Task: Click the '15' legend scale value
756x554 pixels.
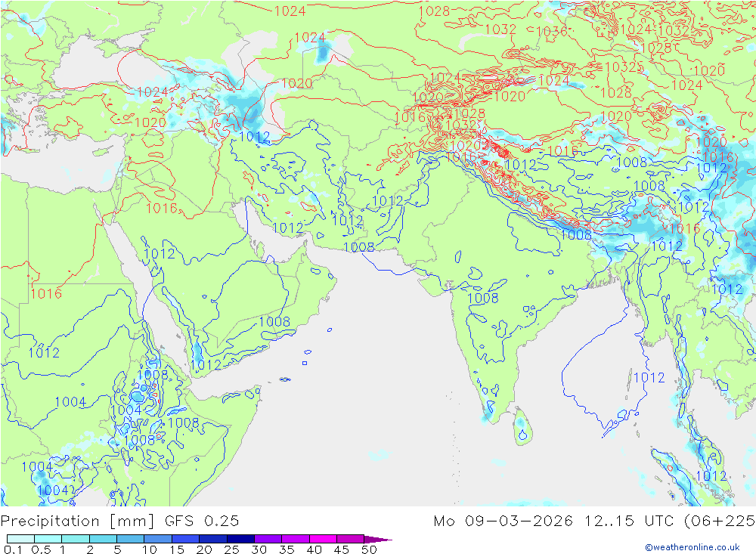Action: pyautogui.click(x=177, y=549)
